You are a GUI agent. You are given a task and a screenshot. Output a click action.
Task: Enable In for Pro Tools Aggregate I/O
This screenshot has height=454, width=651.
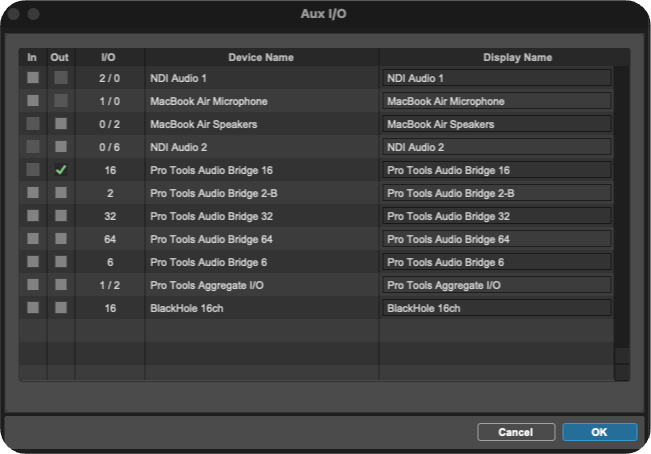click(33, 285)
